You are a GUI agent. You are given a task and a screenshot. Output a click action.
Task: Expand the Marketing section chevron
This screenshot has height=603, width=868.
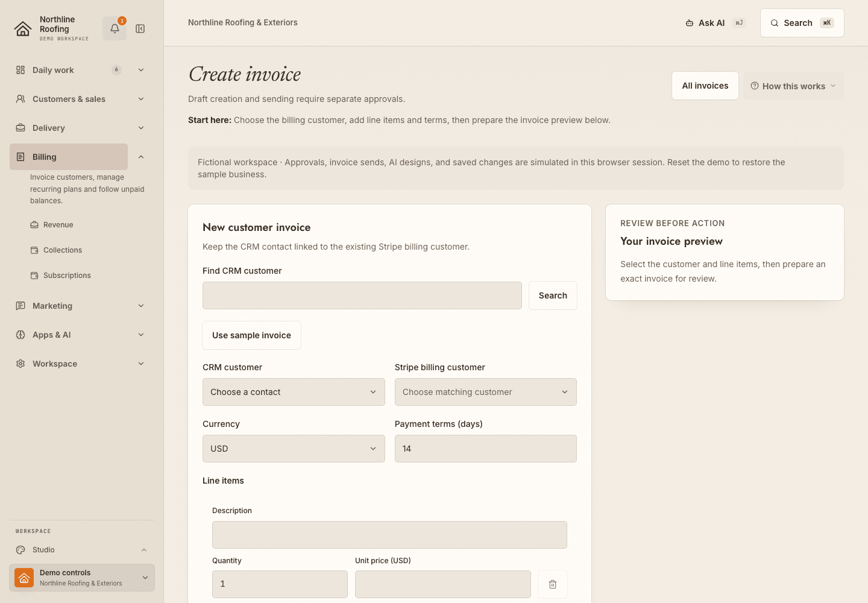(x=141, y=306)
